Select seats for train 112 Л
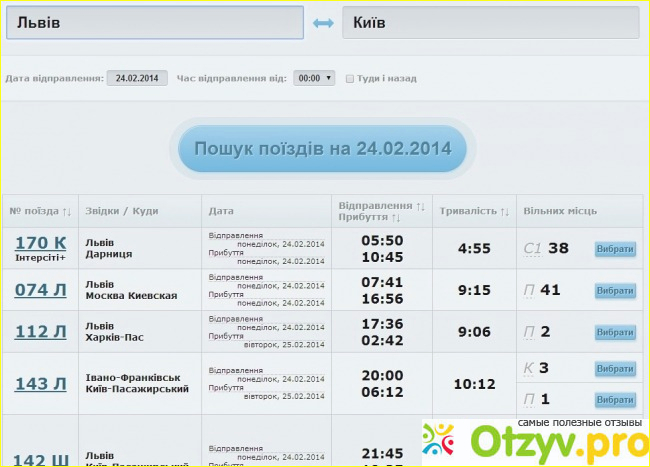The image size is (650, 467). (x=614, y=333)
